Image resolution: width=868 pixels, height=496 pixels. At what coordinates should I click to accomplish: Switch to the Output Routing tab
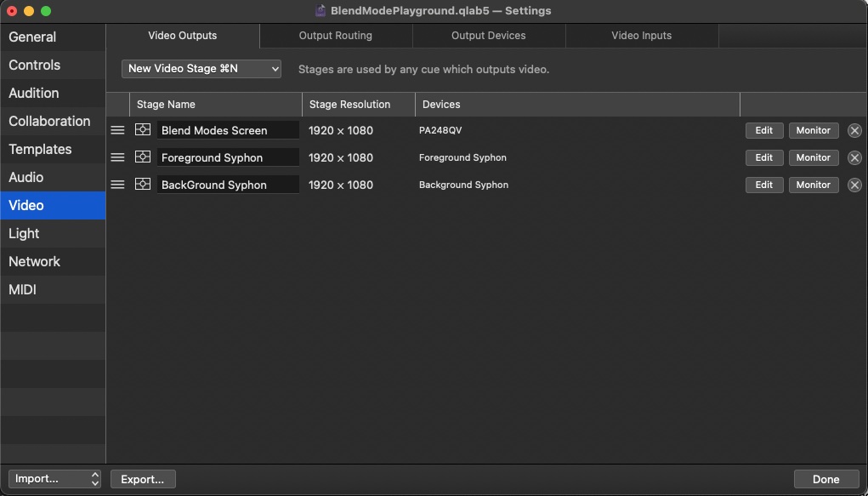tap(336, 36)
